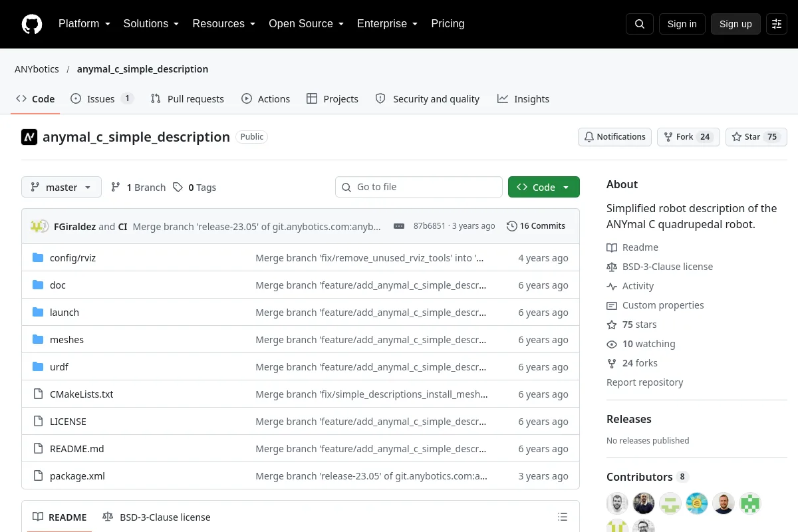Expand the Platform menu
Viewport: 798px width, 532px height.
[x=84, y=24]
